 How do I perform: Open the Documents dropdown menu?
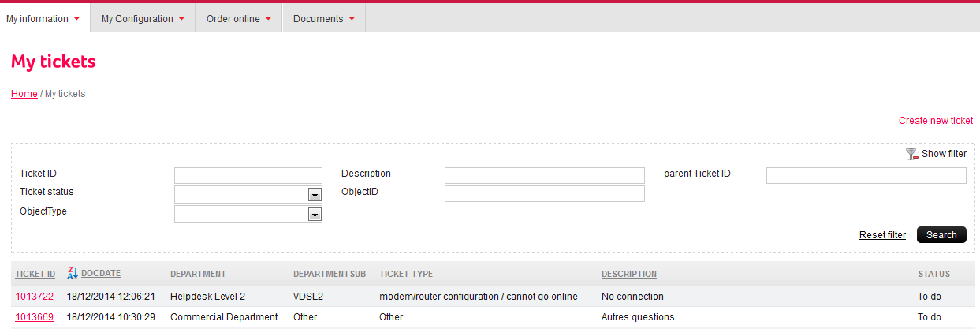pyautogui.click(x=324, y=19)
